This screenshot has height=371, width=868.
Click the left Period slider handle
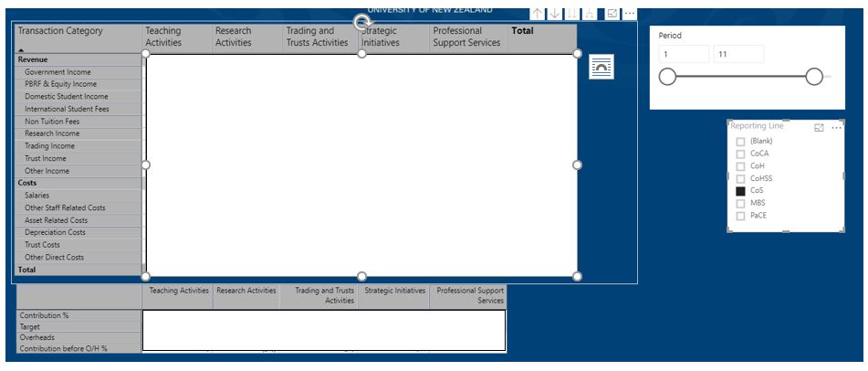[668, 77]
